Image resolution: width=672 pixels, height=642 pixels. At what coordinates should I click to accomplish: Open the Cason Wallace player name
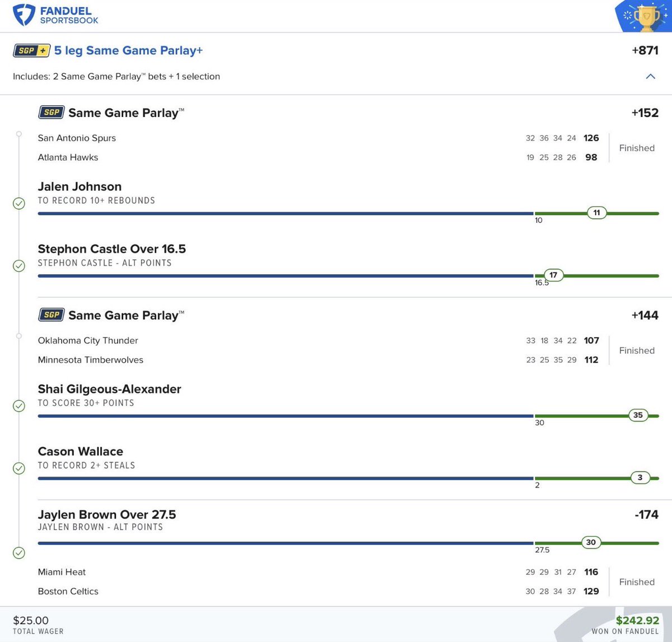(x=80, y=451)
